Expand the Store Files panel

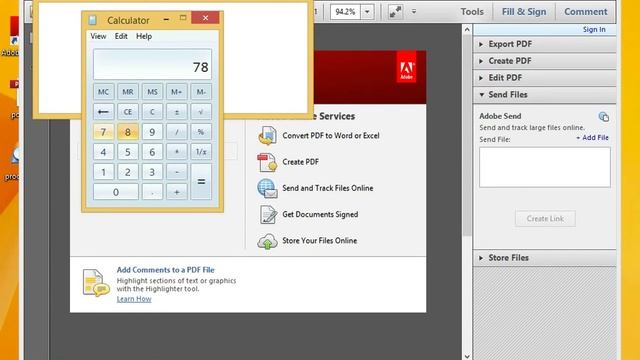545,258
